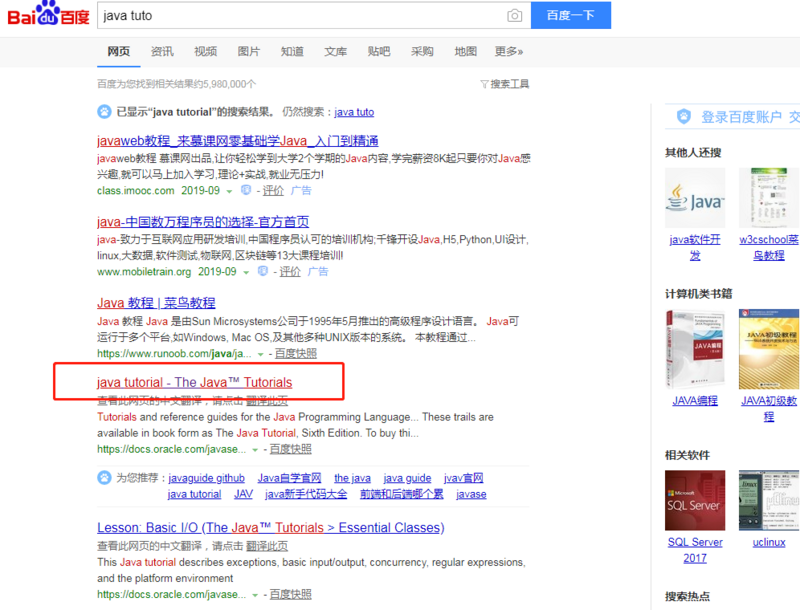The height and width of the screenshot is (610, 800).
Task: Open the 搜索工具 filter tools
Action: click(505, 84)
